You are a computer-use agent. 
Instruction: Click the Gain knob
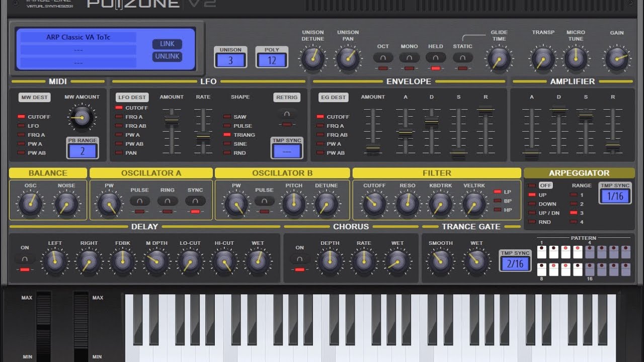[617, 59]
